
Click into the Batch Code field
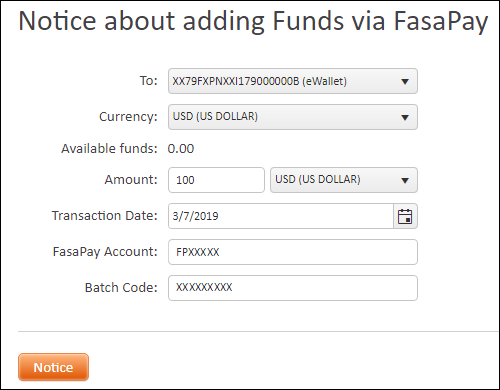(293, 288)
